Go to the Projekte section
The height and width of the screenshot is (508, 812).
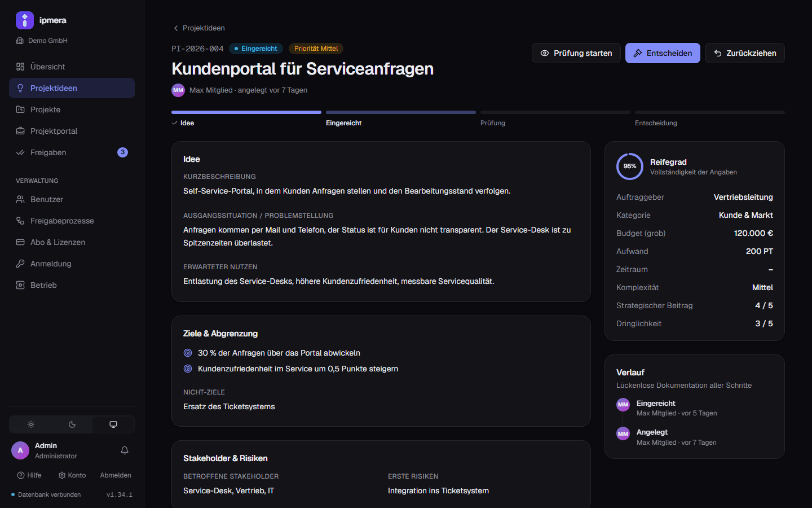(x=72, y=110)
